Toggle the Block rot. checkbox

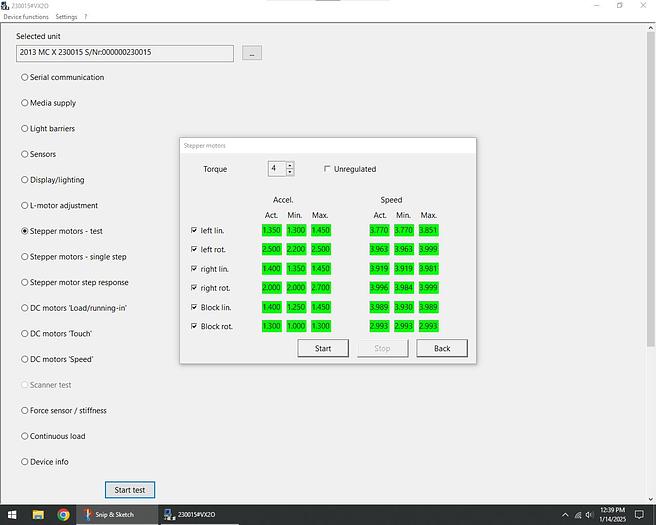[194, 326]
